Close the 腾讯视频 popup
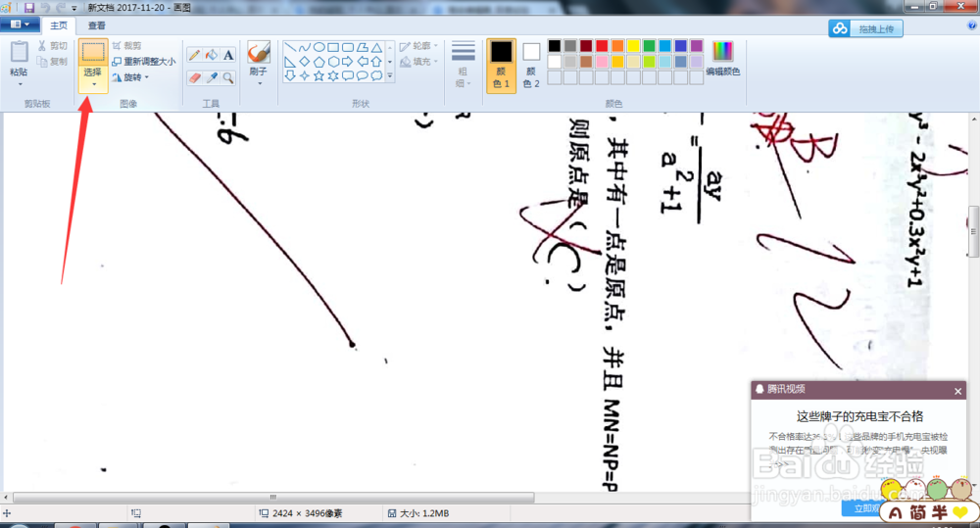980x528 pixels. click(958, 391)
